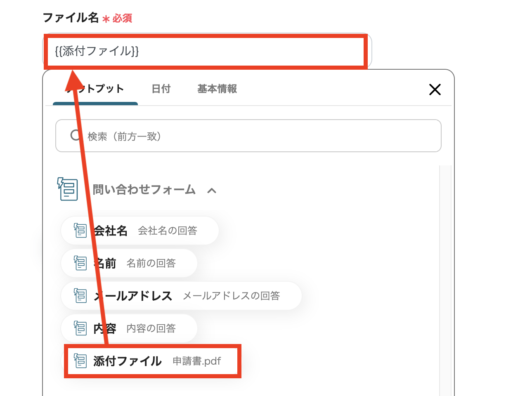Click the document icon beside 内容
The height and width of the screenshot is (396, 532).
(x=80, y=328)
